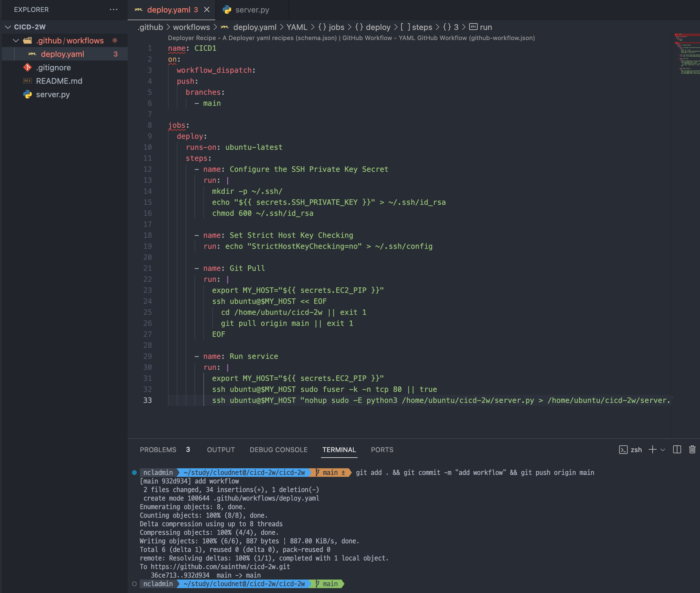The height and width of the screenshot is (593, 700).
Task: Open the Problems panel tab
Action: (x=158, y=450)
